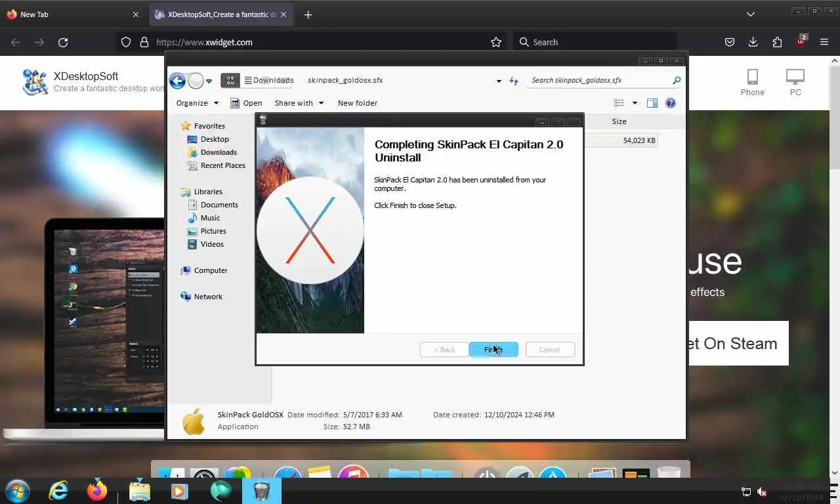Image resolution: width=840 pixels, height=504 pixels.
Task: Toggle the Explorer preview pane
Action: coord(652,103)
